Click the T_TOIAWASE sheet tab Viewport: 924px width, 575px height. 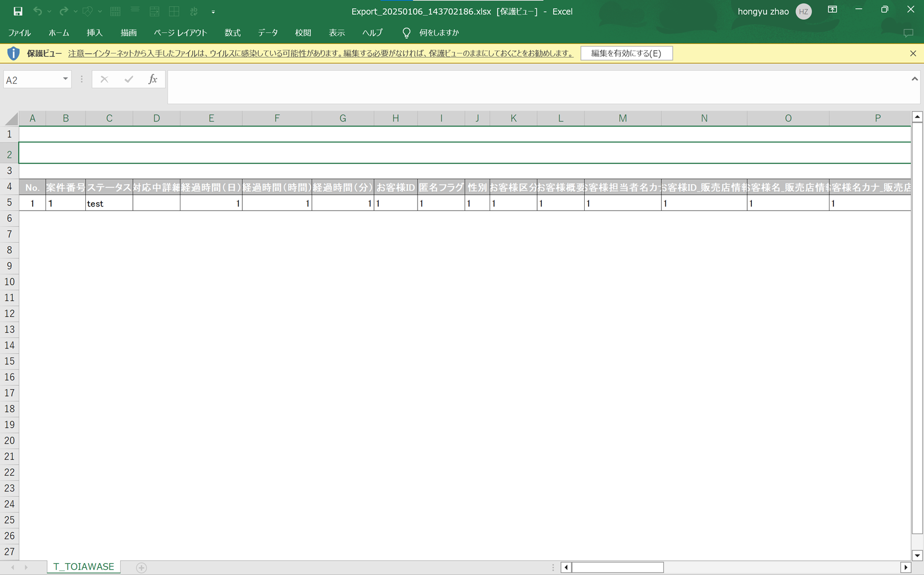tap(84, 567)
